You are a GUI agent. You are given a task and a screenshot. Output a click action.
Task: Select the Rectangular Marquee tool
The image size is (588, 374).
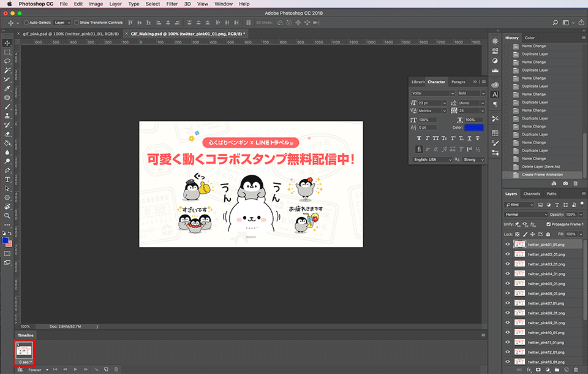(7, 52)
